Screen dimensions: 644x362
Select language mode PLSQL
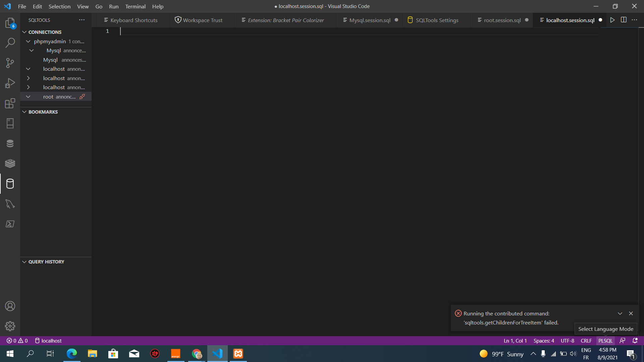click(605, 341)
